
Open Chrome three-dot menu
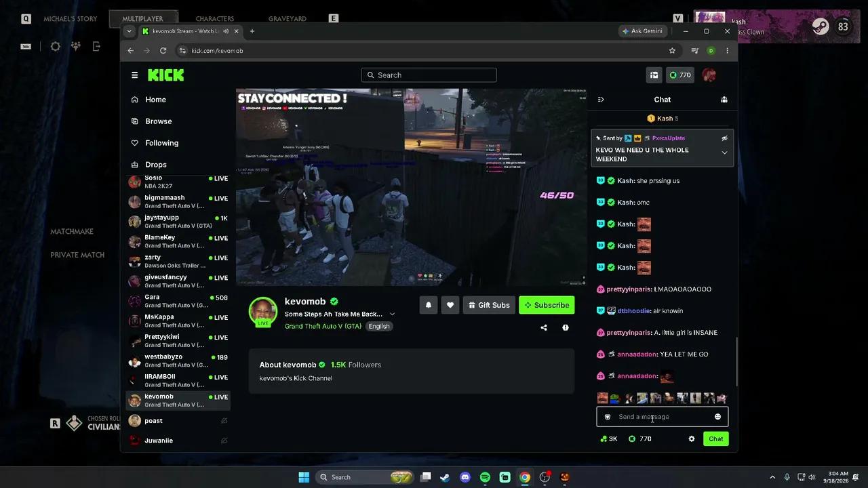[x=727, y=51]
